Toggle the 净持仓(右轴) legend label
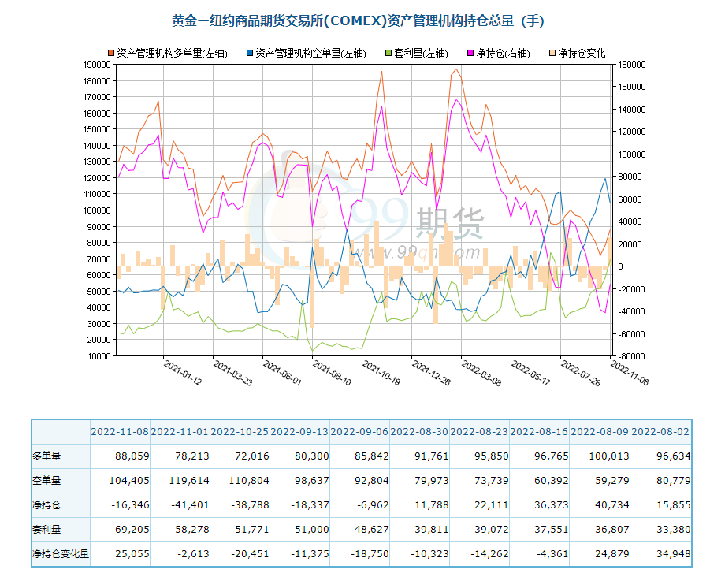The image size is (710, 588). pyautogui.click(x=503, y=53)
